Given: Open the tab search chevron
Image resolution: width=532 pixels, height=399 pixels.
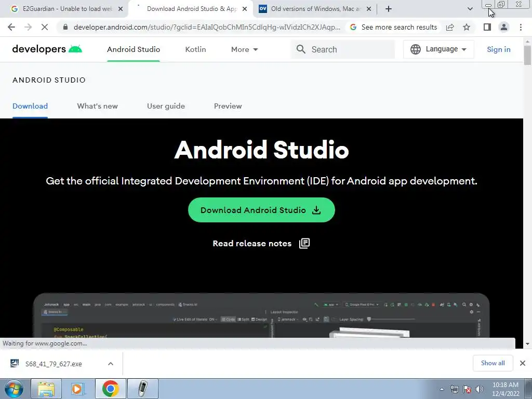Looking at the screenshot, I should click(470, 9).
